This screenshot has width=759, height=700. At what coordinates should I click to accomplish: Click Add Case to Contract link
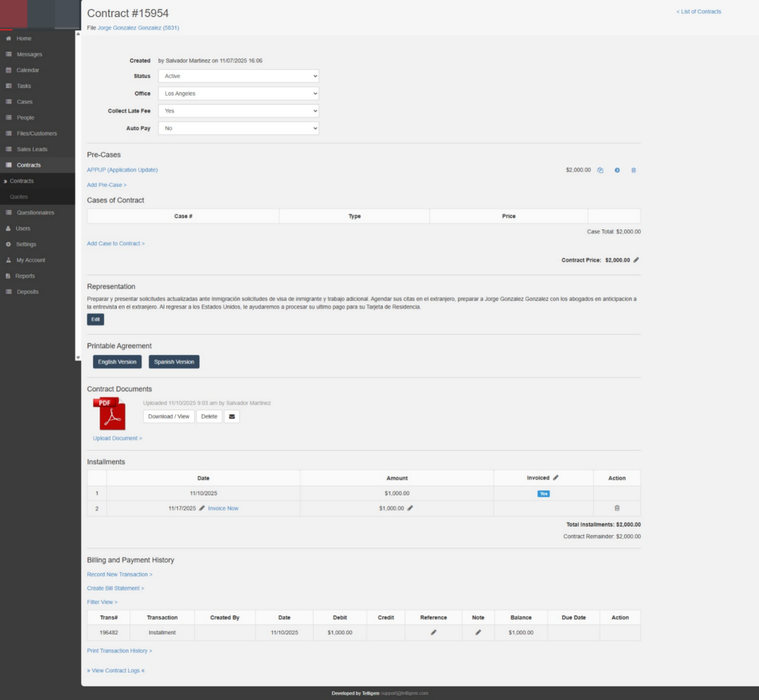(116, 244)
